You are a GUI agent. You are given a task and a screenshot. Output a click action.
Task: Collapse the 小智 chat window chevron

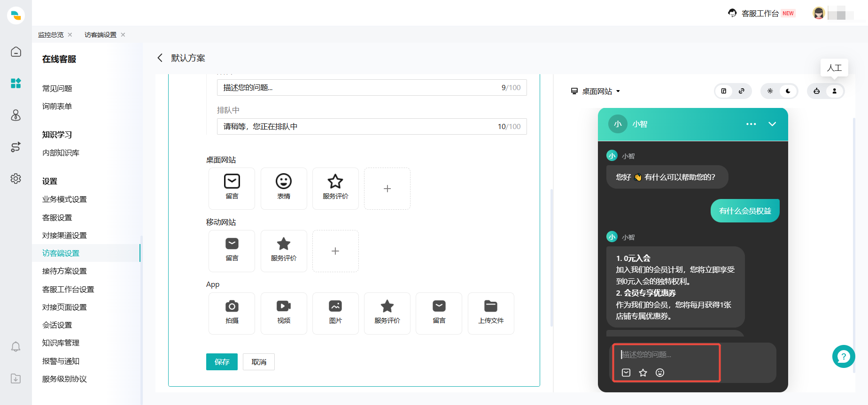(x=772, y=124)
